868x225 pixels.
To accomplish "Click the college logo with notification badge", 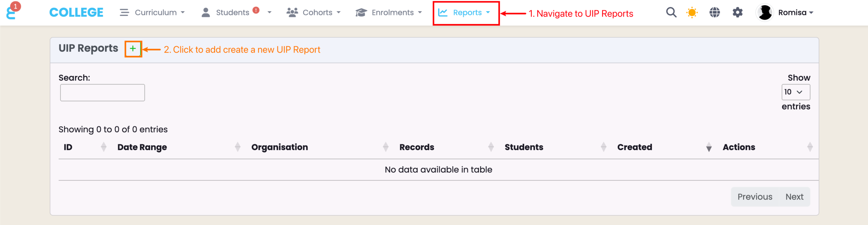I will tap(12, 12).
